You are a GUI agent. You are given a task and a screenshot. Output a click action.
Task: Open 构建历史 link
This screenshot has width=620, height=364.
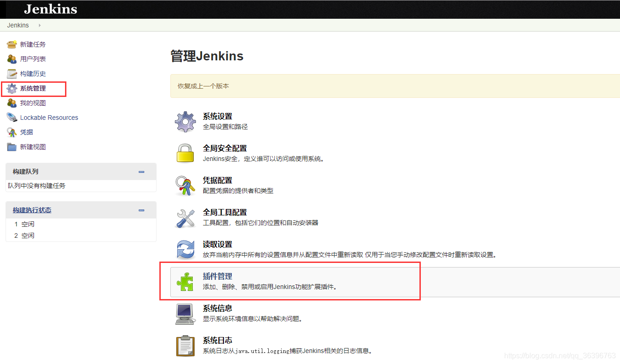click(x=33, y=74)
